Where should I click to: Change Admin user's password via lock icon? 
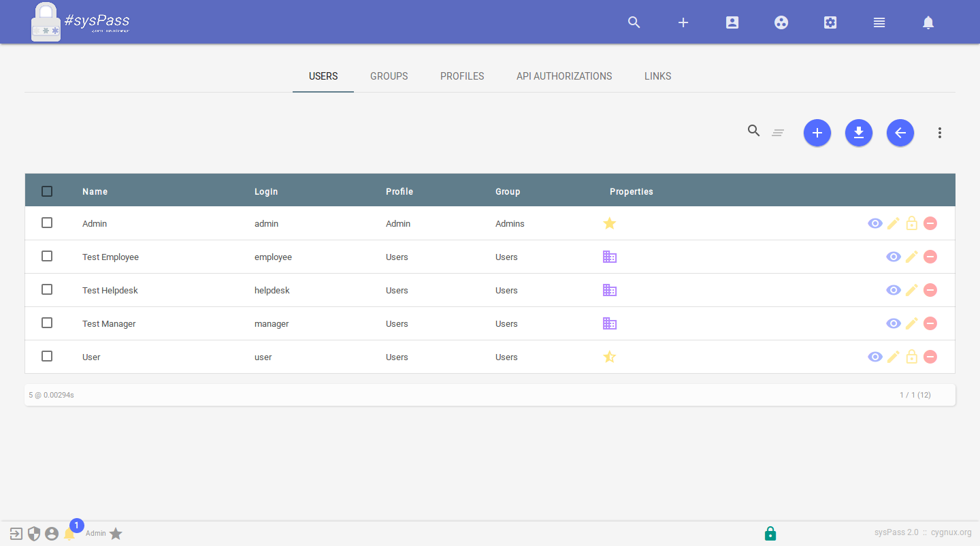pyautogui.click(x=912, y=223)
